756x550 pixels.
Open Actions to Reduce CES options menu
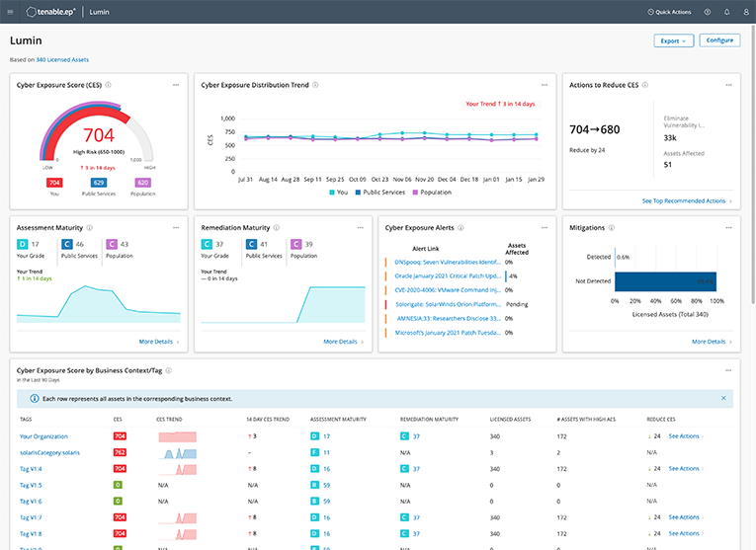(x=729, y=85)
